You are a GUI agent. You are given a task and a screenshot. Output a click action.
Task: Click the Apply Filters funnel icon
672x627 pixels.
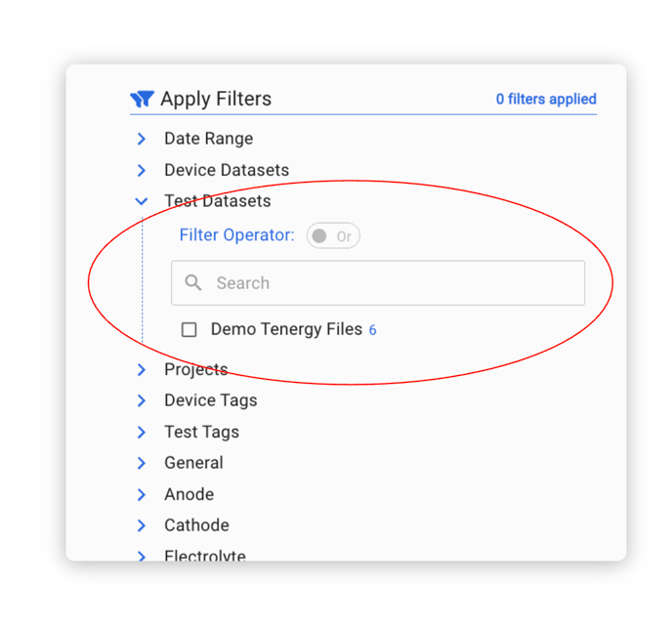142,99
